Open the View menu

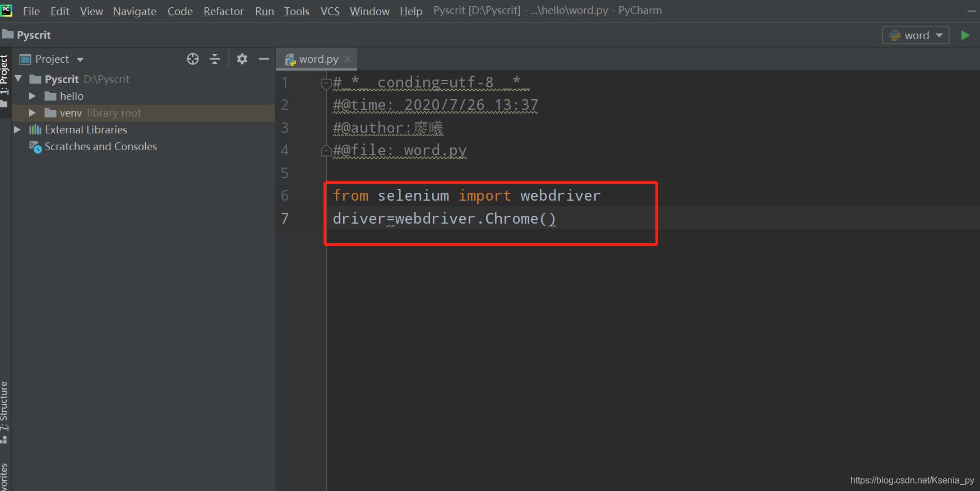click(91, 11)
